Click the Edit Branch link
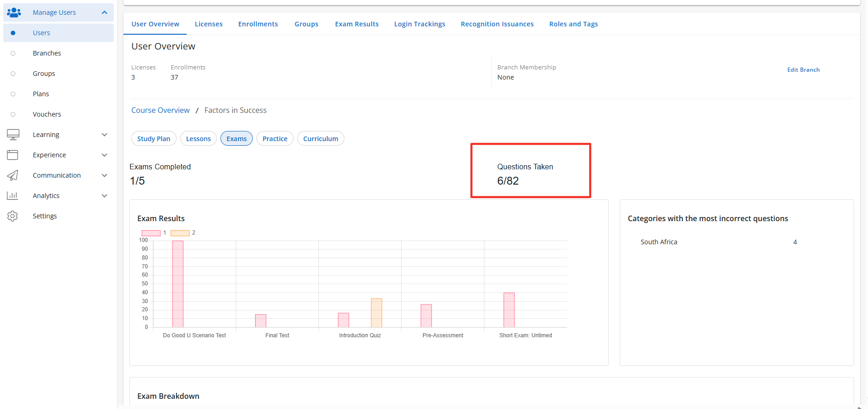Screen dimensions: 868x409 pyautogui.click(x=803, y=70)
